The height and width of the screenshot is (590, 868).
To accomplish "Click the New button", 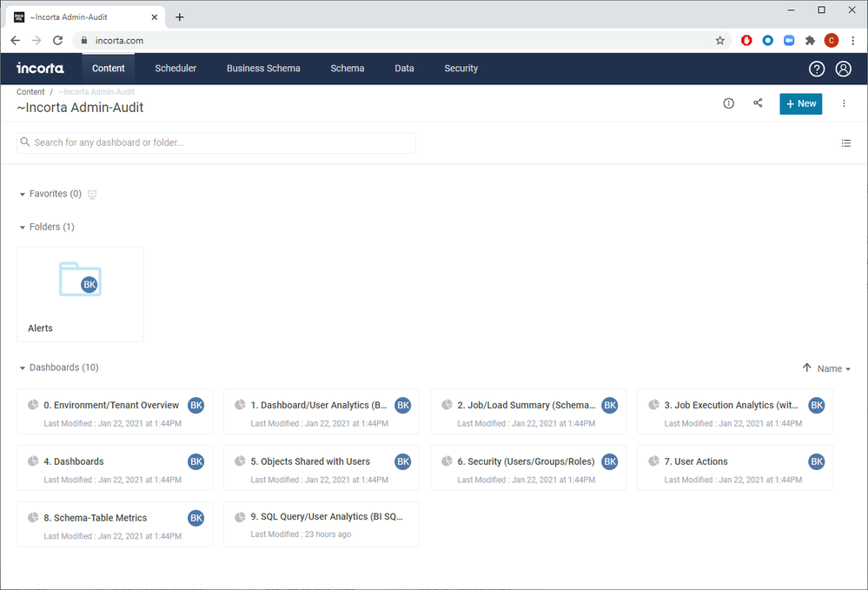I will (800, 103).
